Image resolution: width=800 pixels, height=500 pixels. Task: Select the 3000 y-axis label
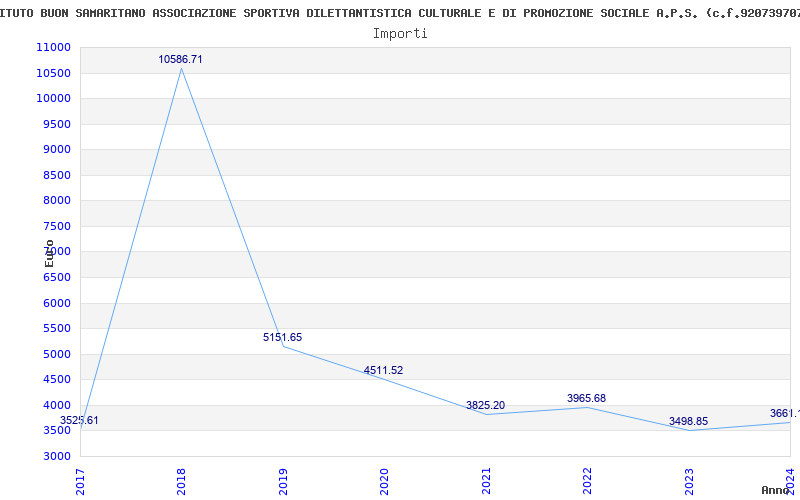pos(57,456)
